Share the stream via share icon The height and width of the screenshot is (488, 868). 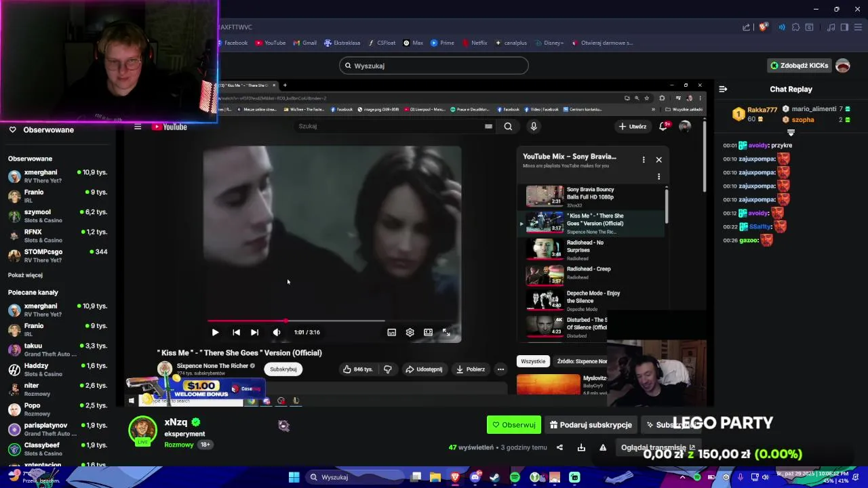559,447
